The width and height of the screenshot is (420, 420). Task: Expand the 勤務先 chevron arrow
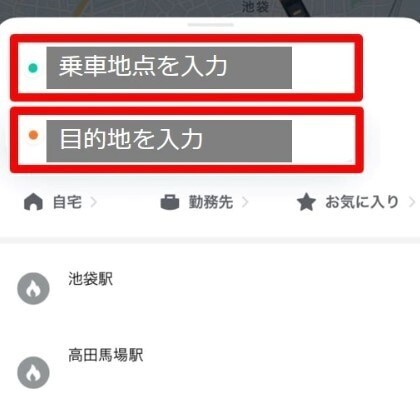(245, 202)
